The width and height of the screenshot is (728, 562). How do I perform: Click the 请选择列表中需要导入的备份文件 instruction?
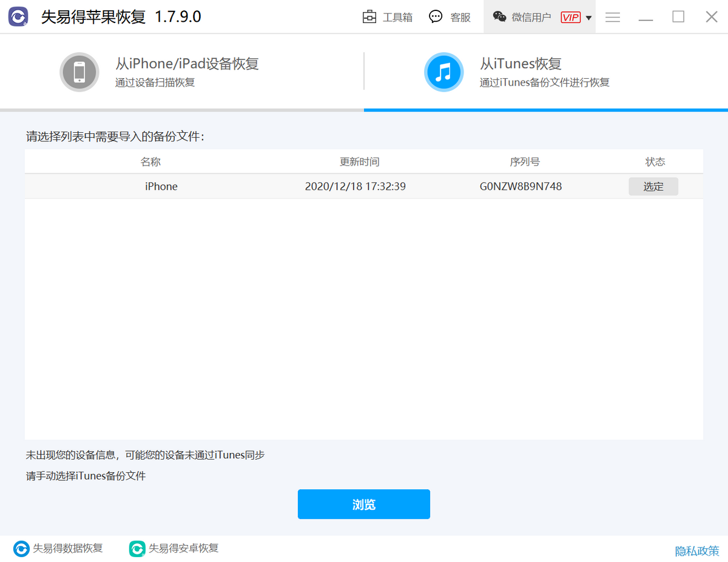(115, 136)
